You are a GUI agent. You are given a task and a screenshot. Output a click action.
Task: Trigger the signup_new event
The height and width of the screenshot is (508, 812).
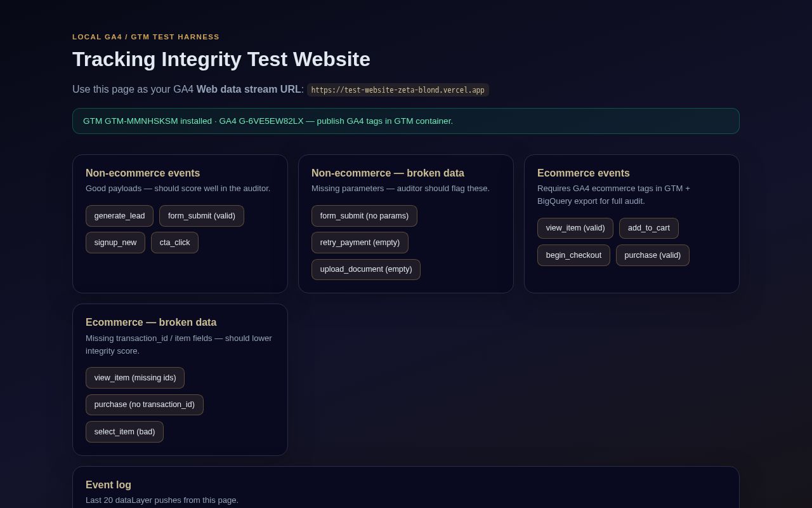(115, 243)
